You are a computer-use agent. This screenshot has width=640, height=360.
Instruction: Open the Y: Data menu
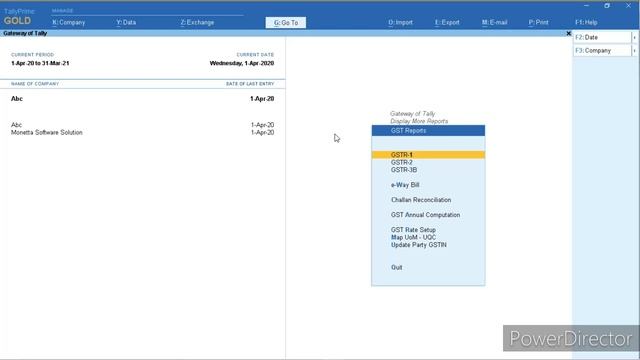click(126, 22)
